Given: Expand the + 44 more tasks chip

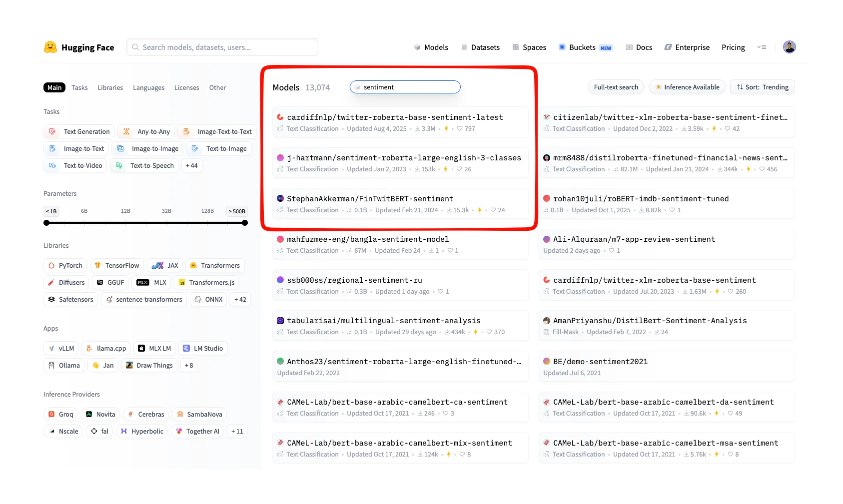Looking at the screenshot, I should (191, 165).
